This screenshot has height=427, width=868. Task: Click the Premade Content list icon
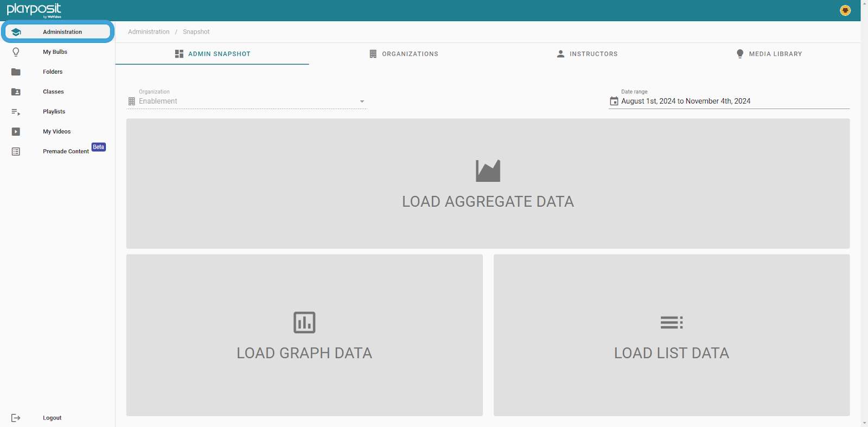(x=16, y=151)
